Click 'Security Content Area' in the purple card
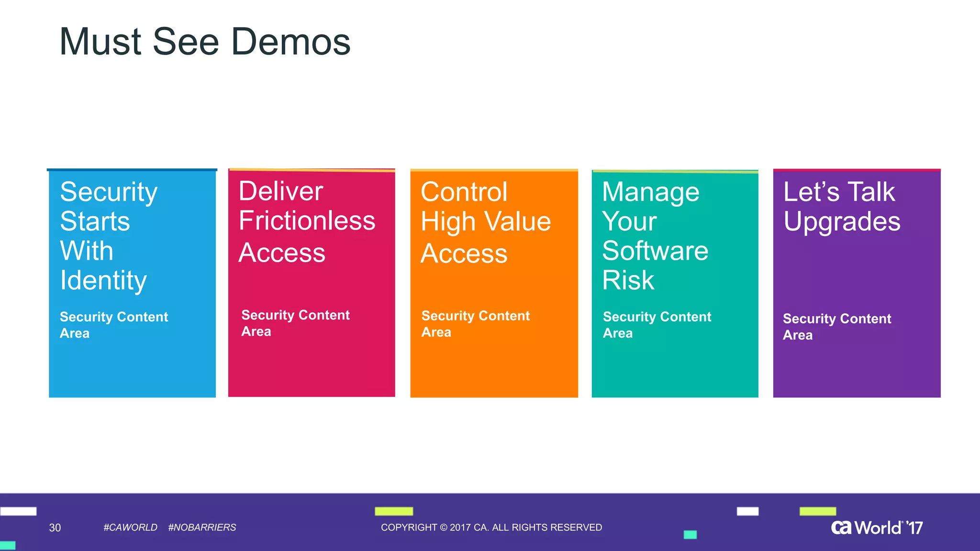This screenshot has height=551, width=980. click(837, 327)
